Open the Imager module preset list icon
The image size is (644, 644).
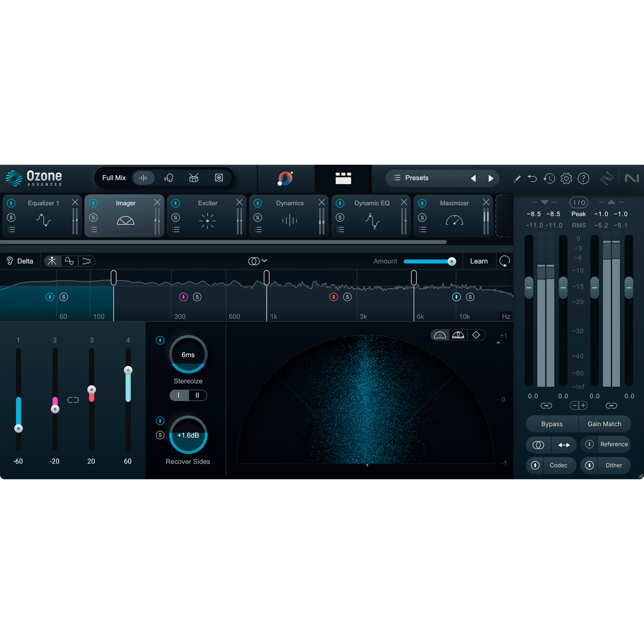tap(94, 229)
